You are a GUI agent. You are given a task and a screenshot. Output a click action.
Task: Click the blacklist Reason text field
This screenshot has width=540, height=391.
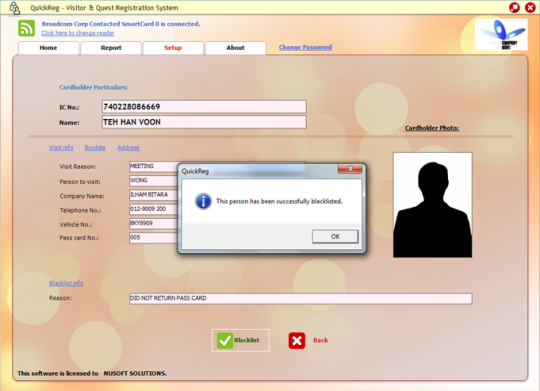point(301,298)
